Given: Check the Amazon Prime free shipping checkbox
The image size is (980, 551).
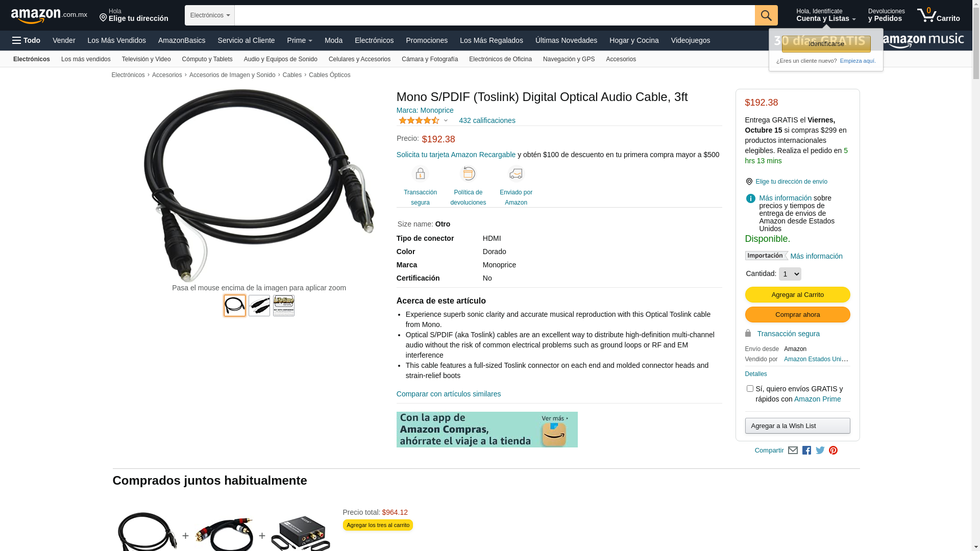Looking at the screenshot, I should coord(750,389).
